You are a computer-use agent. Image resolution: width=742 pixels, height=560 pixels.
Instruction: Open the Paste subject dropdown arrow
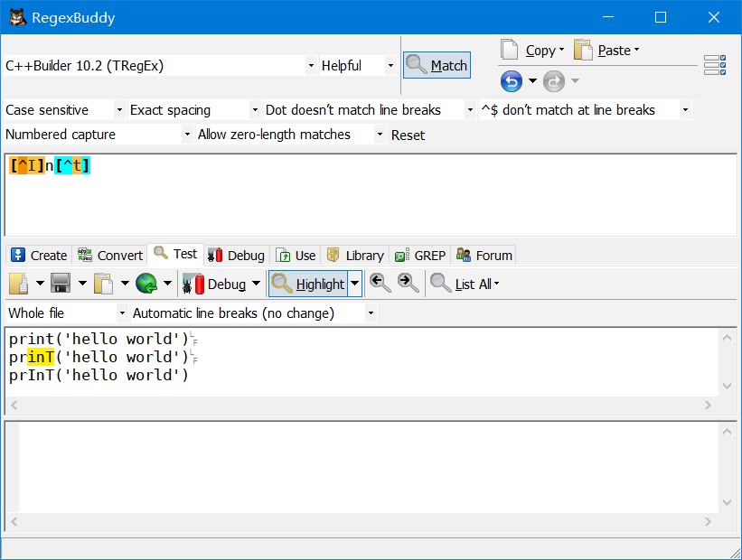pos(125,284)
